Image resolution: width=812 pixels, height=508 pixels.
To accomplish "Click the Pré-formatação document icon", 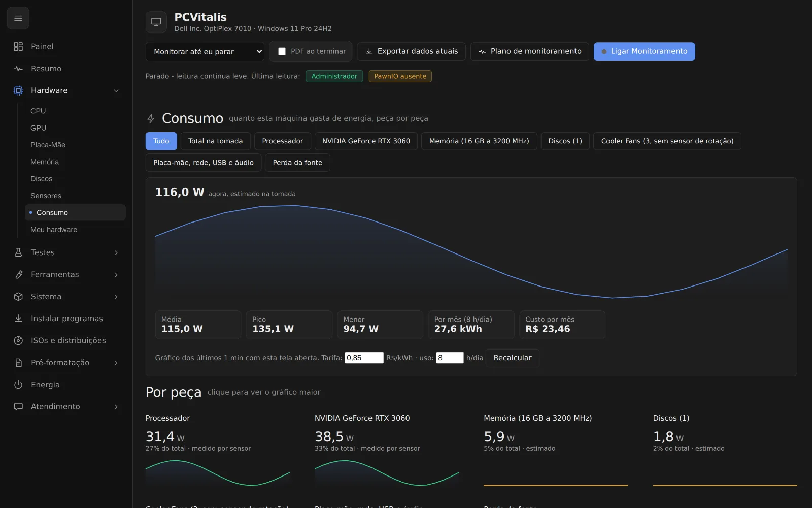I will pos(18,363).
